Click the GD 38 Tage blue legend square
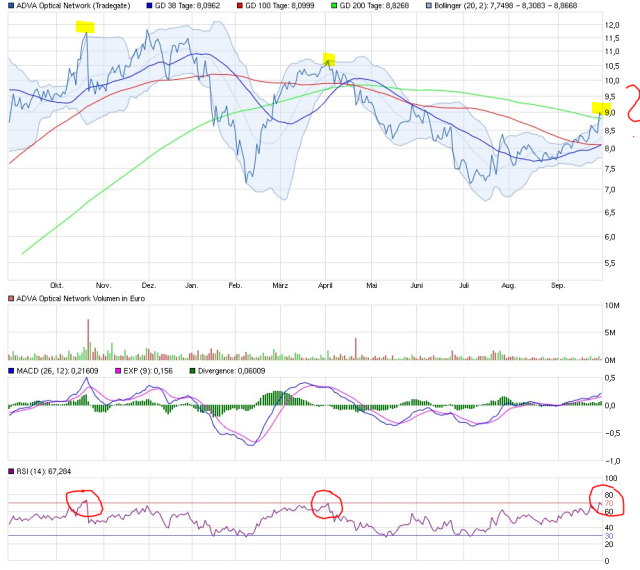This screenshot has height=570, width=640. click(x=149, y=6)
